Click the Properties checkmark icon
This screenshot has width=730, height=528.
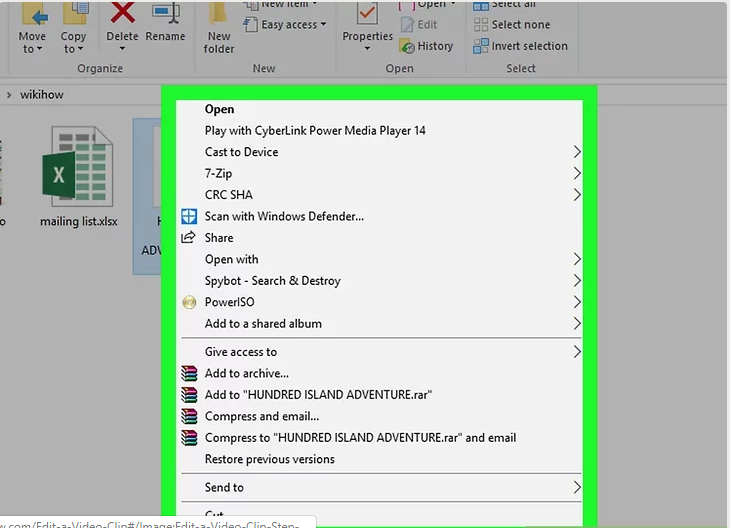click(x=367, y=14)
